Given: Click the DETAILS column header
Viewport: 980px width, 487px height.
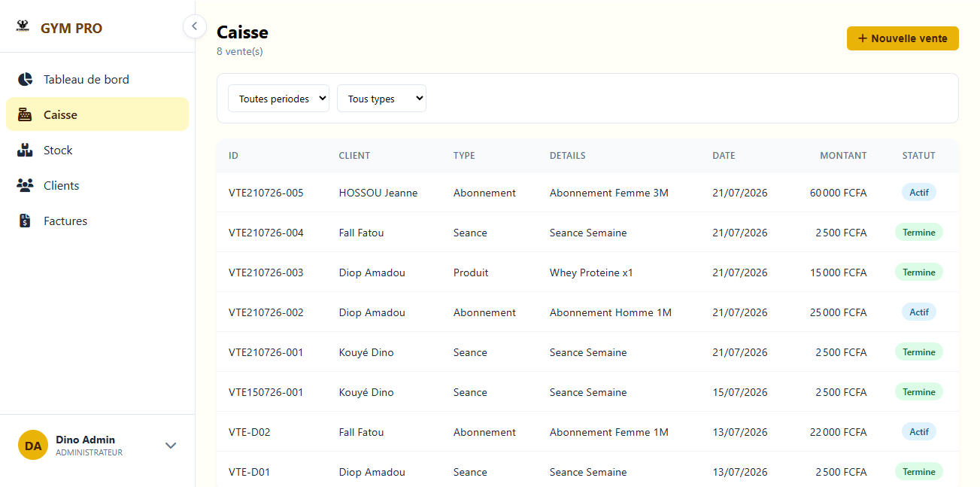Looking at the screenshot, I should coord(567,156).
